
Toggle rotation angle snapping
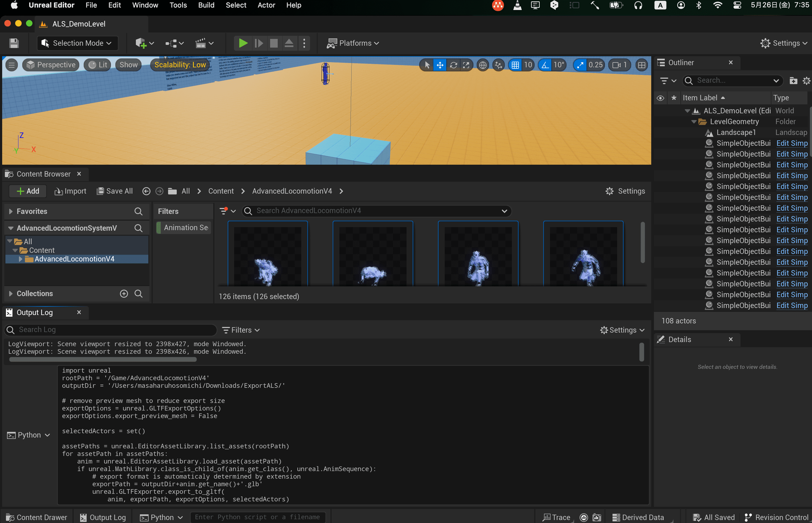545,65
